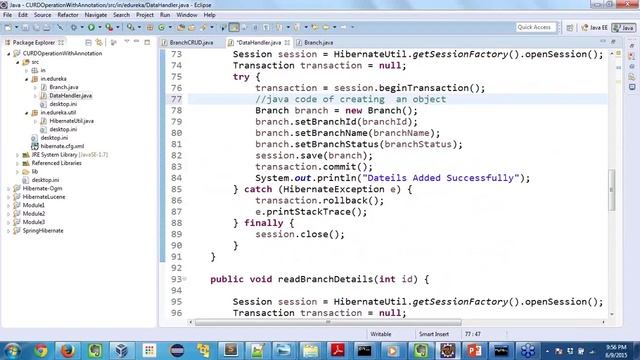
Task: Open the Windows Start menu
Action: coord(13,351)
